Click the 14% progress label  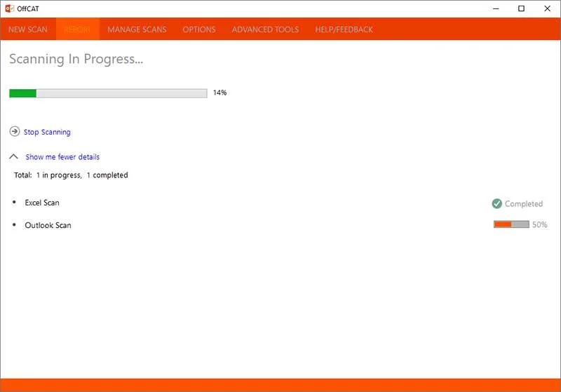pos(219,93)
